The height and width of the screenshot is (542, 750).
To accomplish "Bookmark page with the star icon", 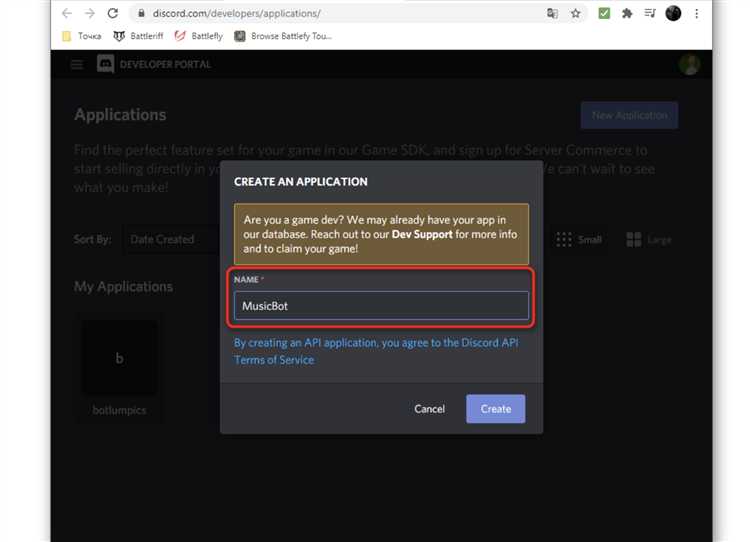I will click(x=575, y=13).
